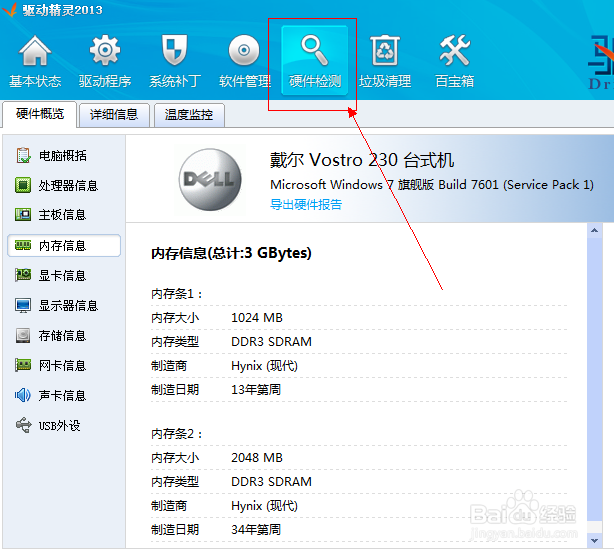Click the 声卡信息 speaker icon
Image resolution: width=614 pixels, height=555 pixels.
[23, 395]
